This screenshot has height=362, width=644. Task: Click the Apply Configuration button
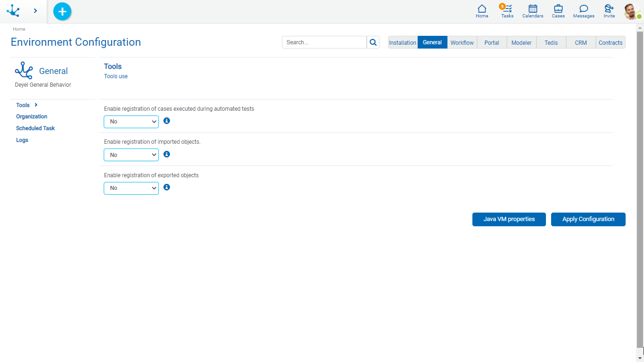point(588,219)
